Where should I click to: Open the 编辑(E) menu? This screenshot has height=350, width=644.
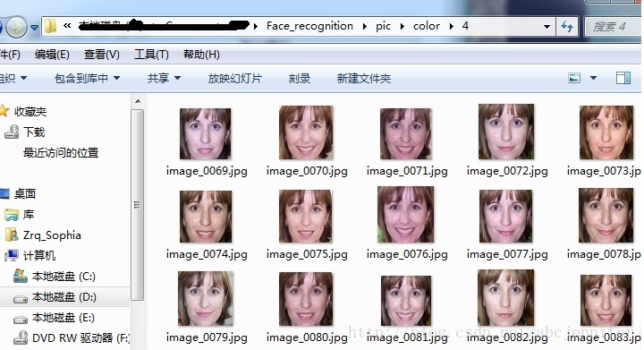[x=52, y=55]
